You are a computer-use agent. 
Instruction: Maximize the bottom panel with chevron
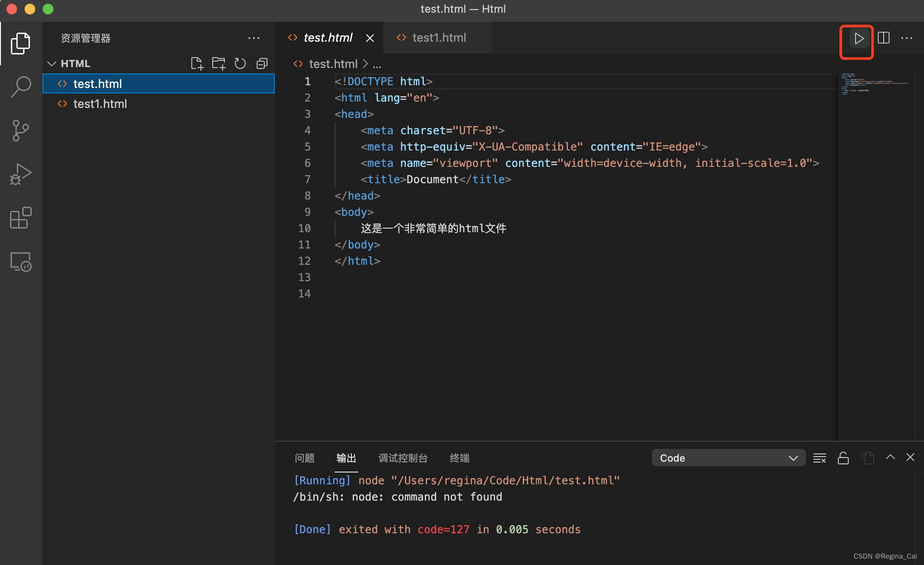click(890, 458)
